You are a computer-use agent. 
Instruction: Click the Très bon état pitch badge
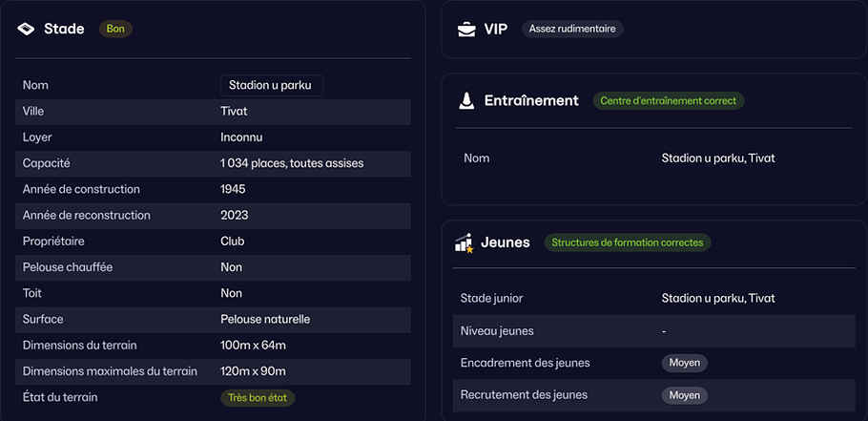[258, 398]
